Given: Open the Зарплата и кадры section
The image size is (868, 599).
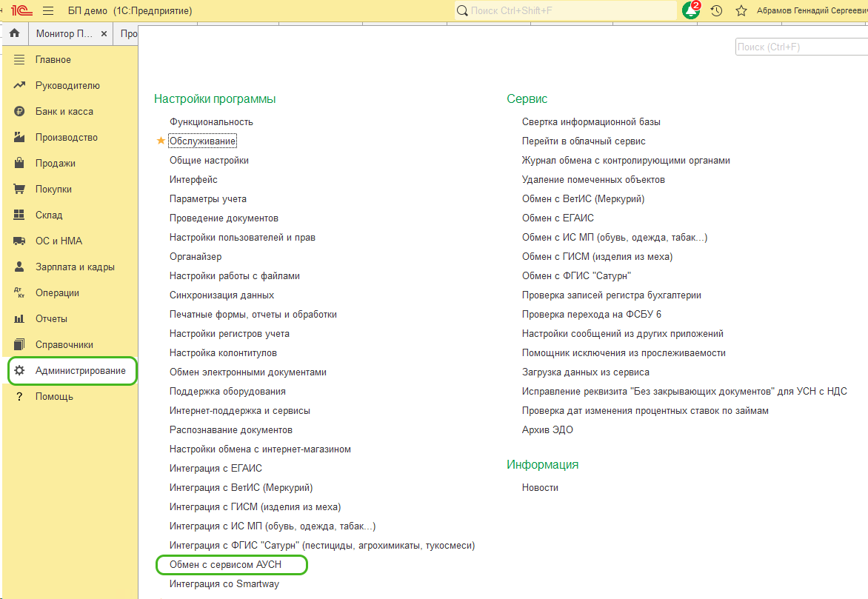Looking at the screenshot, I should coord(74,267).
